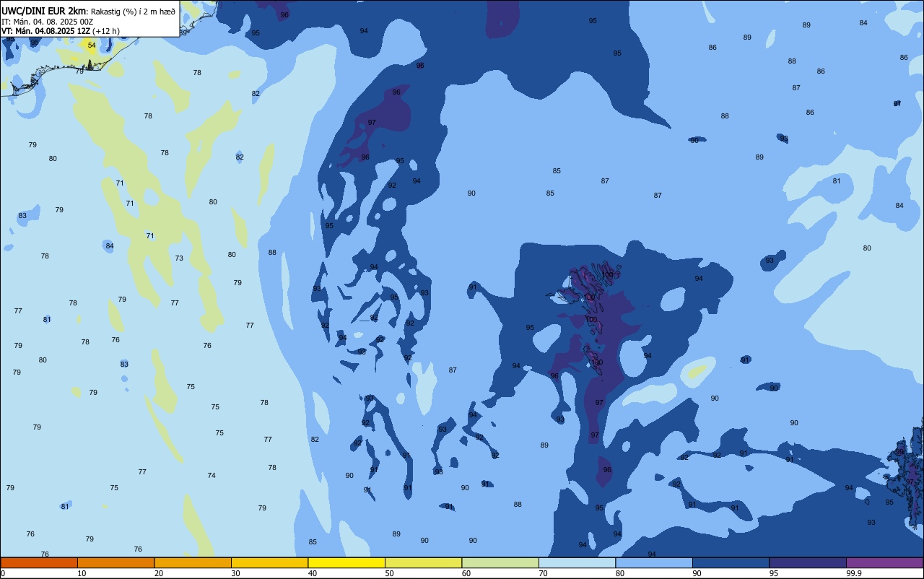Click the purple above-99.9 legend swatch
924x579 pixels.
[x=885, y=562]
